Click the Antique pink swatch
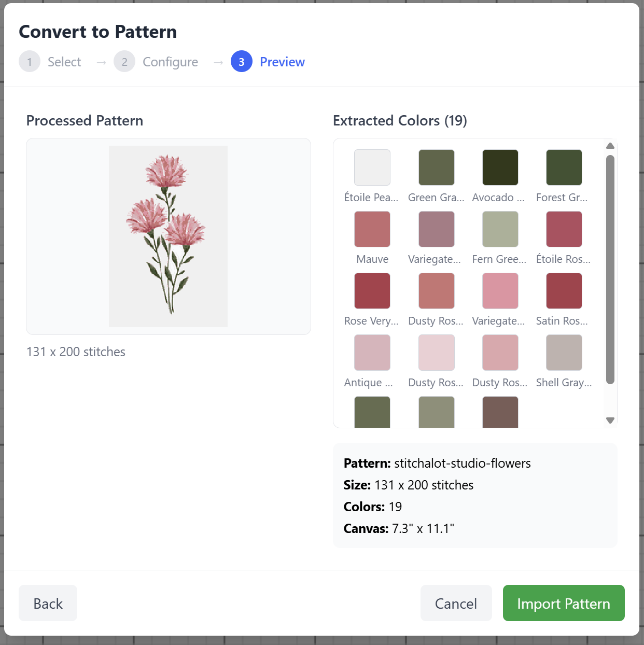This screenshot has width=644, height=645. point(372,353)
